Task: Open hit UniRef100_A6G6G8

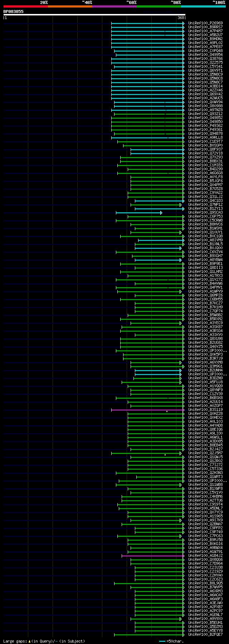Action: coord(205,173)
